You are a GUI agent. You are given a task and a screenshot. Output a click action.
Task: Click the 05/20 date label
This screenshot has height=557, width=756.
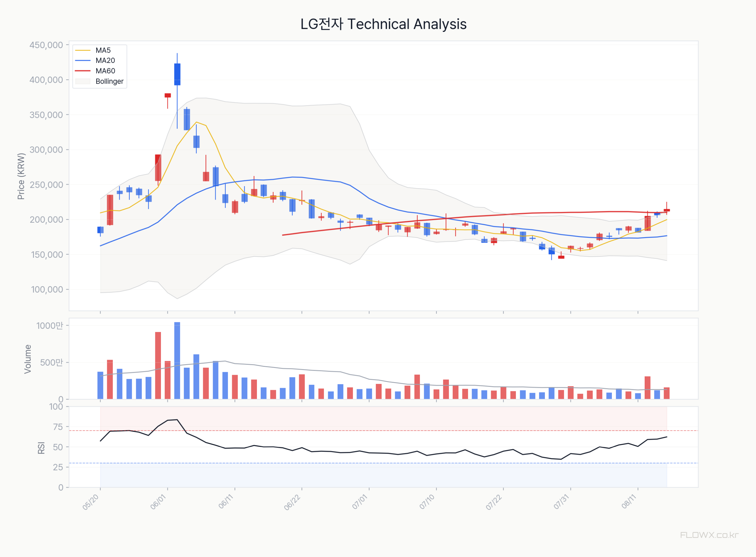[91, 502]
